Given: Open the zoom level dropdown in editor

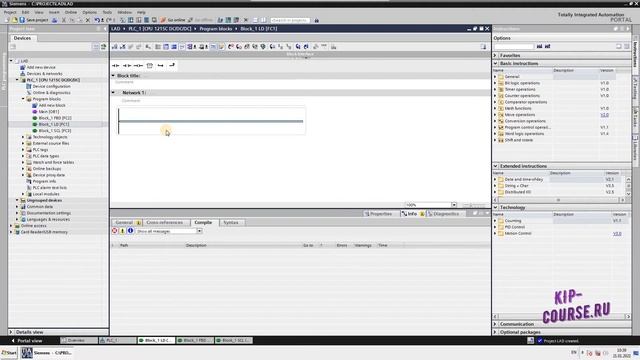Looking at the screenshot, I should pos(454,205).
